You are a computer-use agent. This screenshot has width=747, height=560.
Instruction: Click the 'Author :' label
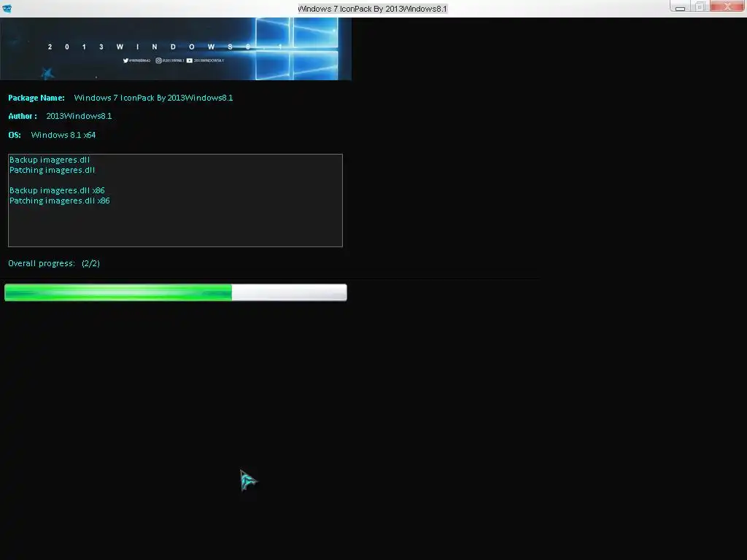pyautogui.click(x=23, y=116)
